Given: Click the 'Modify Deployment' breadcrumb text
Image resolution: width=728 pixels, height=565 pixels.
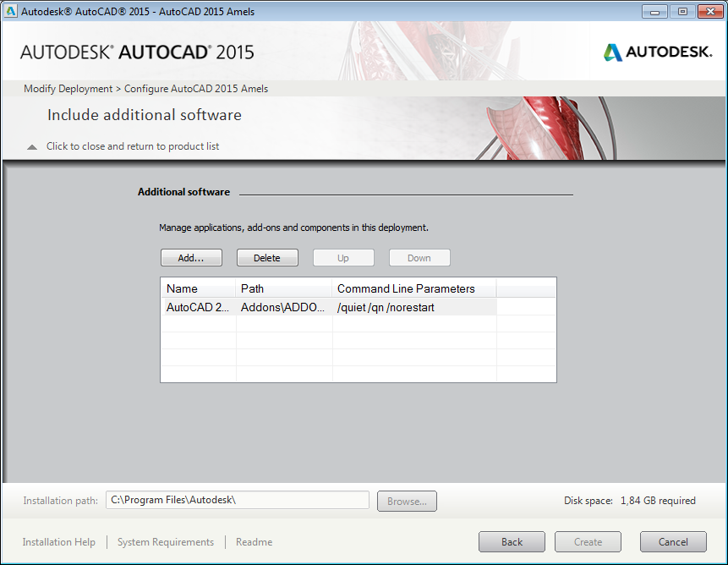Looking at the screenshot, I should (68, 89).
